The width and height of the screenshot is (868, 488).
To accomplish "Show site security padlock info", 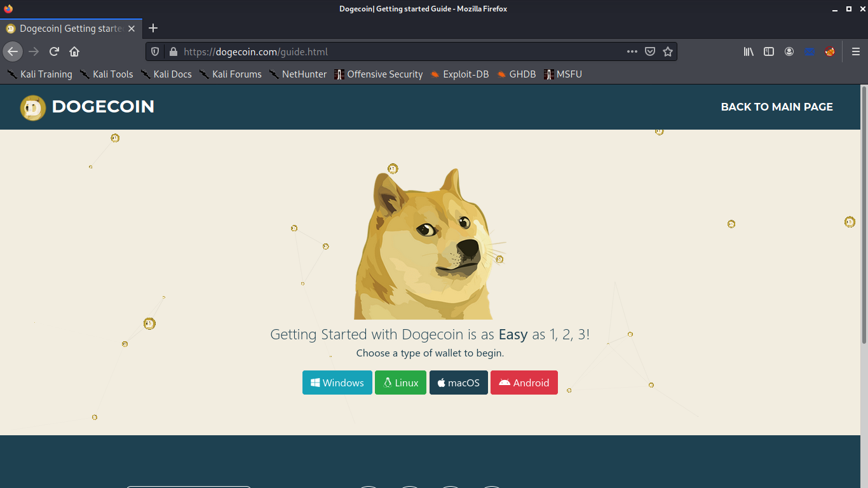I will [173, 51].
